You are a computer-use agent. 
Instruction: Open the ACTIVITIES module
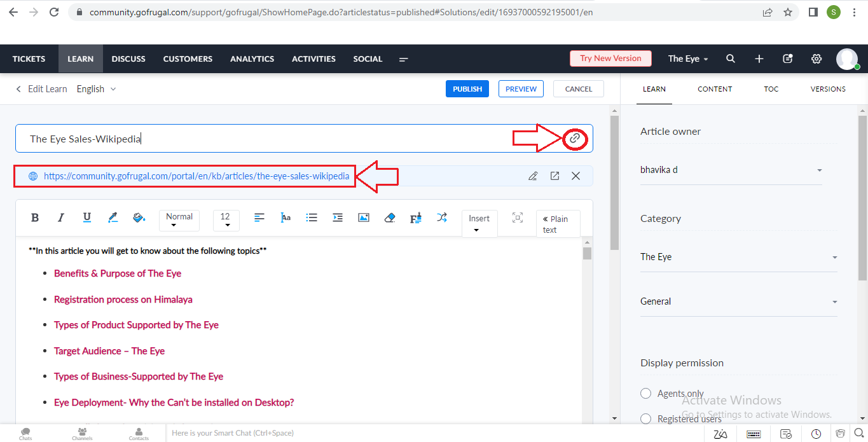pos(313,59)
